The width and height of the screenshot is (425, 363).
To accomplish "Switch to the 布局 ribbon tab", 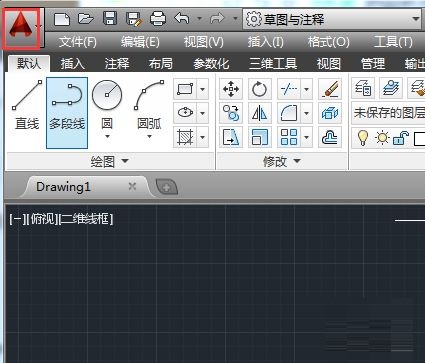I will [x=160, y=64].
